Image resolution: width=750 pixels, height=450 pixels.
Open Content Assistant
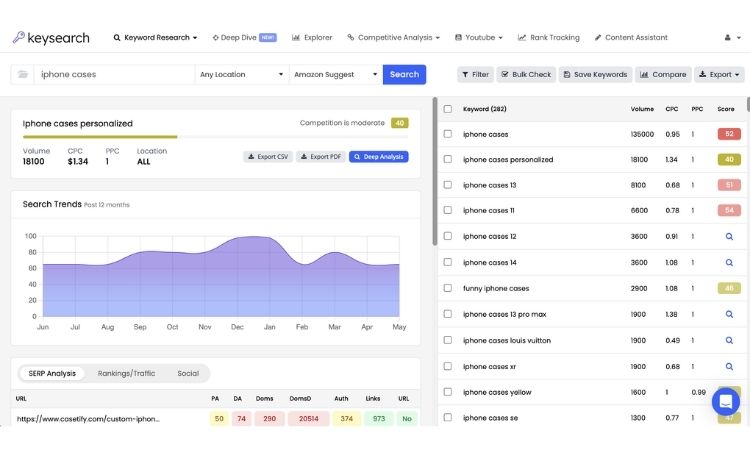tap(631, 38)
